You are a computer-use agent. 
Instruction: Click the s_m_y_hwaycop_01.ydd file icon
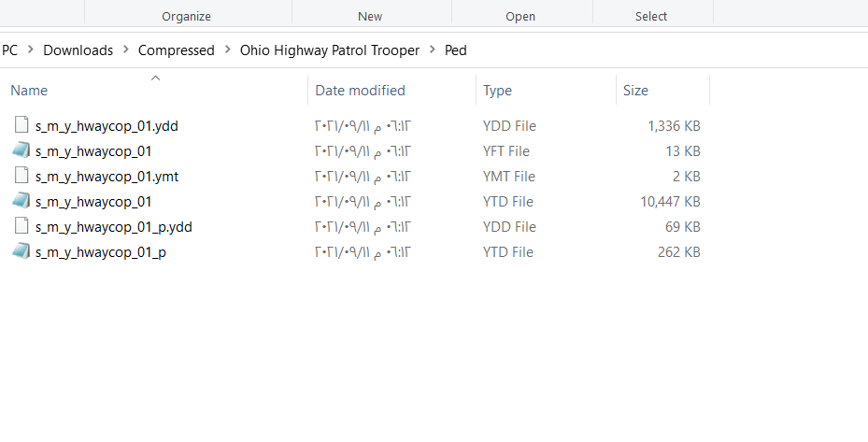(x=21, y=125)
